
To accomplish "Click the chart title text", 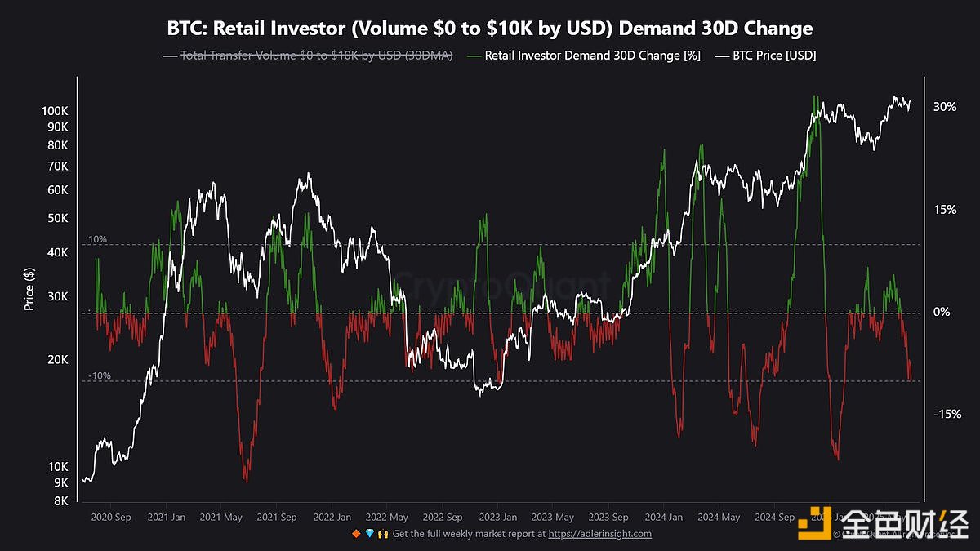I will [x=490, y=29].
